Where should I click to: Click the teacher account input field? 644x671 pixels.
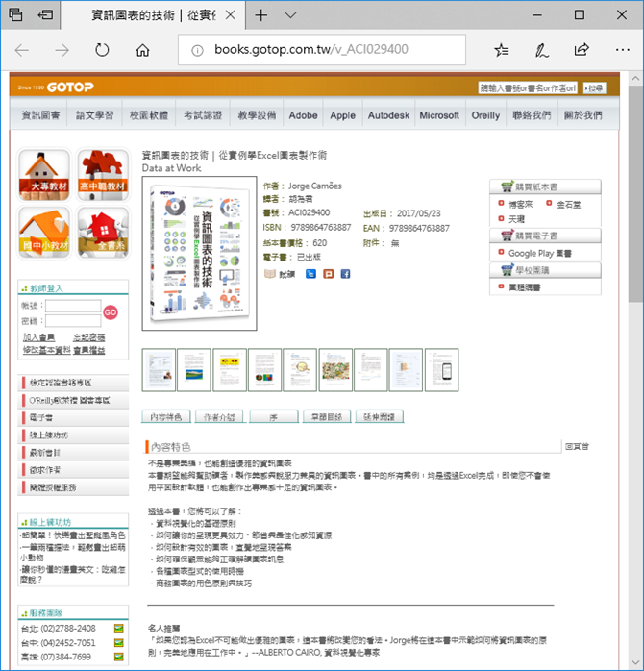click(x=73, y=306)
